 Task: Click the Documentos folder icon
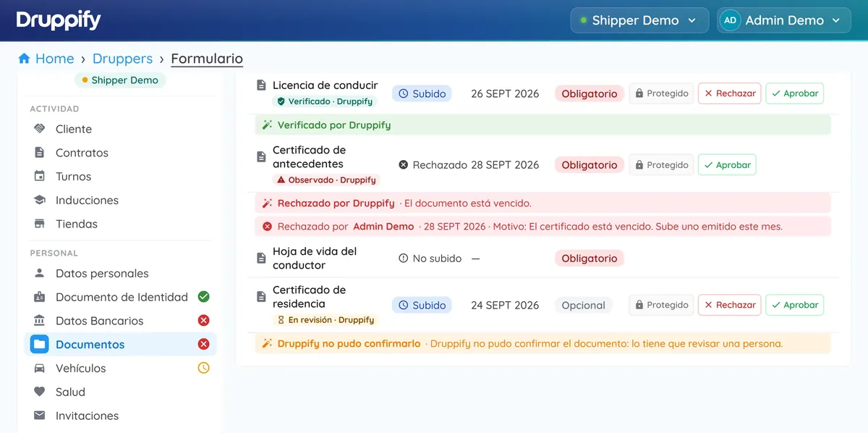coord(39,345)
